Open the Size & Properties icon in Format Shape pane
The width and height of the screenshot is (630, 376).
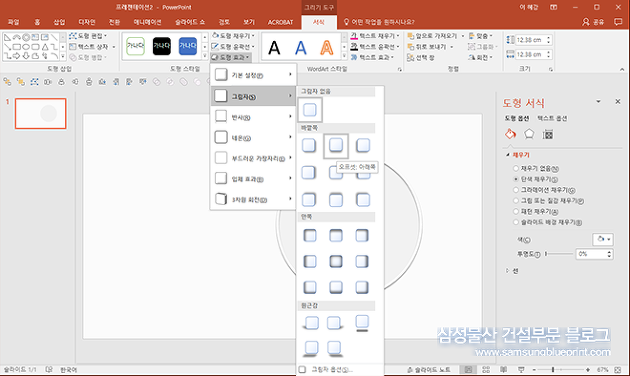point(548,135)
